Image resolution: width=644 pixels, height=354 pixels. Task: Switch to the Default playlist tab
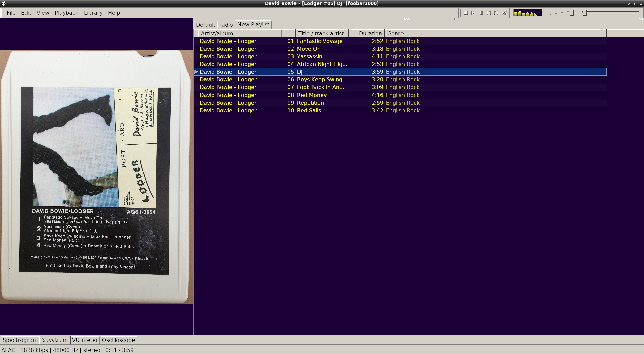coord(205,25)
